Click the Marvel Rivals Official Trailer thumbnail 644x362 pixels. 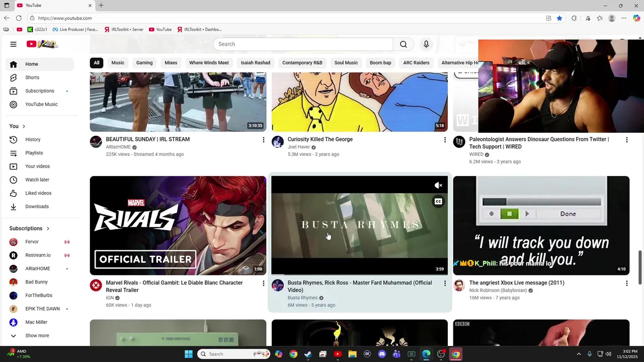(178, 225)
